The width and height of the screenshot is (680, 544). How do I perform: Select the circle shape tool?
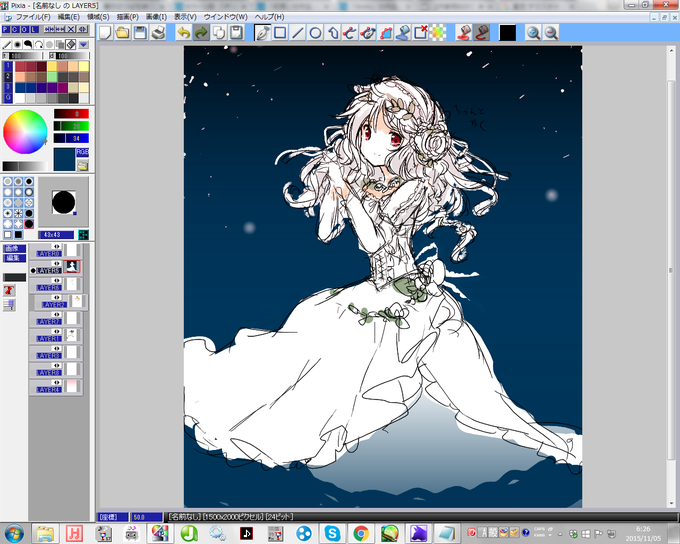315,33
